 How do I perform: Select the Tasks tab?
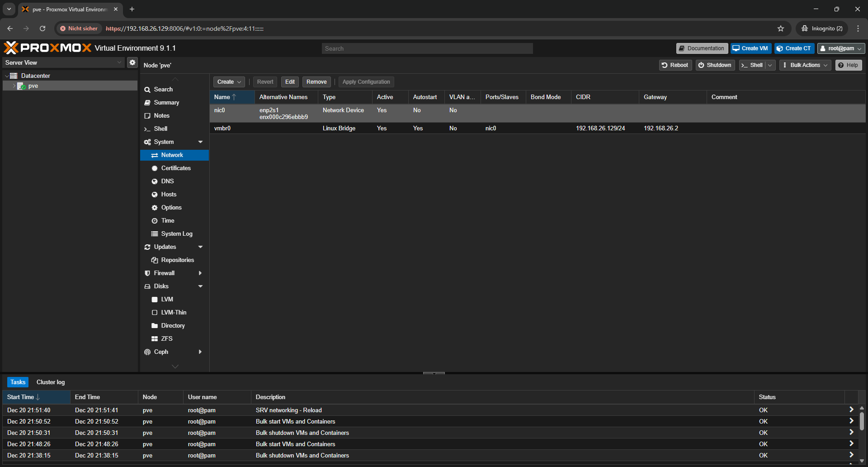[x=18, y=382]
